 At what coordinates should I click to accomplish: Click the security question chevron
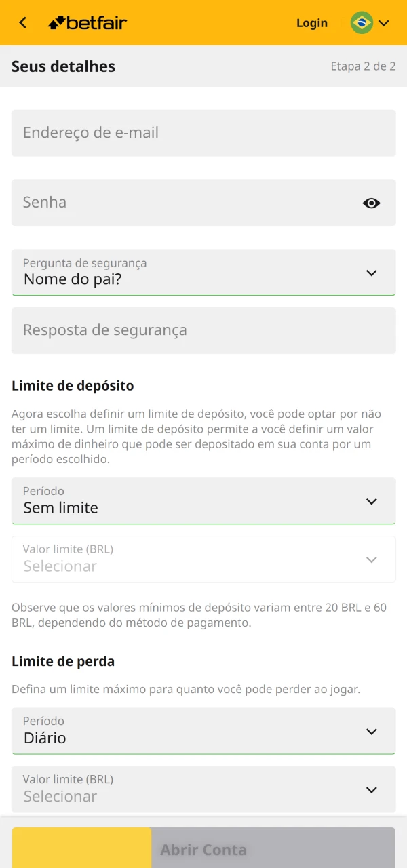tap(372, 273)
